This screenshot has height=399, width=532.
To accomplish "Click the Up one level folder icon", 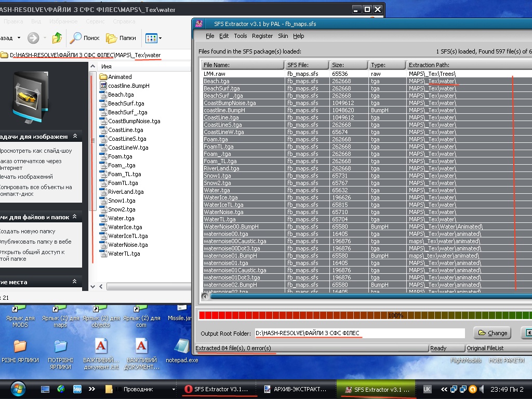I will coord(57,38).
